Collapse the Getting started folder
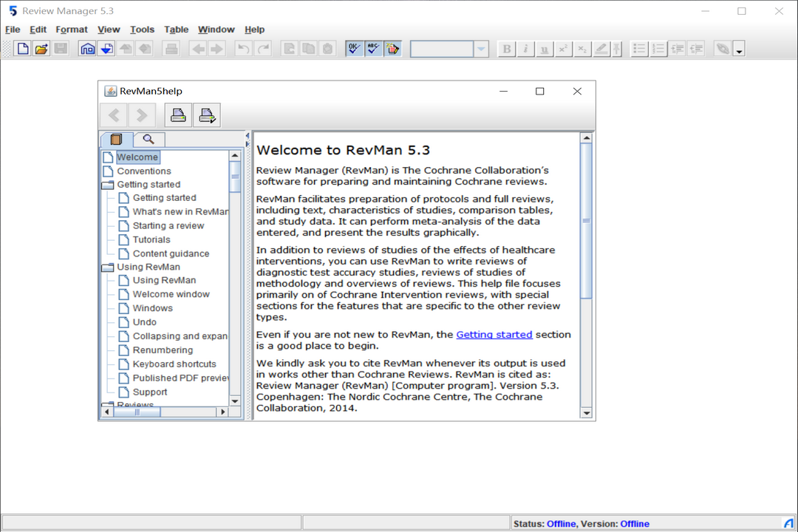Viewport: 798px width, 532px height. pyautogui.click(x=107, y=184)
